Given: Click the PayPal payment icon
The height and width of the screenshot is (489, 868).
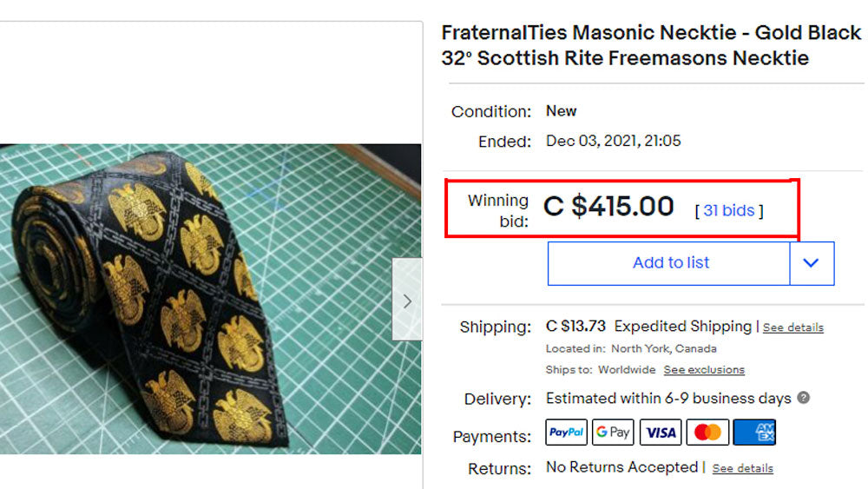Looking at the screenshot, I should tap(566, 433).
